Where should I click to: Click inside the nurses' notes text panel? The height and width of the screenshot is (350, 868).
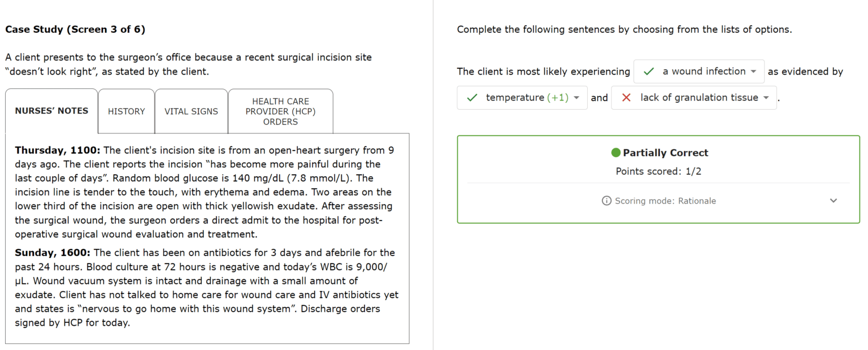point(207,237)
